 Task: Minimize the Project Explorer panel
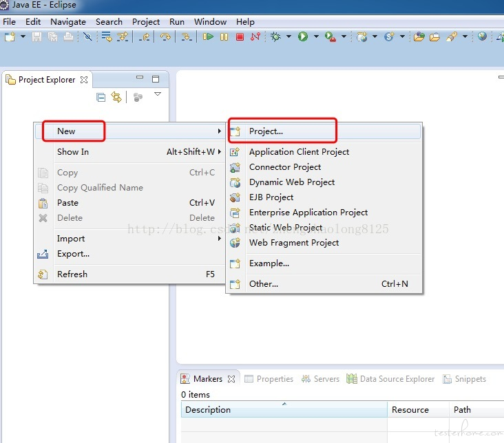pos(140,78)
